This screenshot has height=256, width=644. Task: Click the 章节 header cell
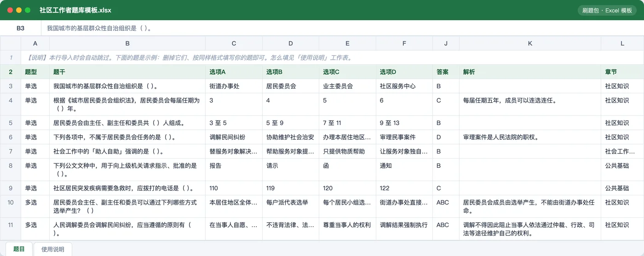coord(622,72)
